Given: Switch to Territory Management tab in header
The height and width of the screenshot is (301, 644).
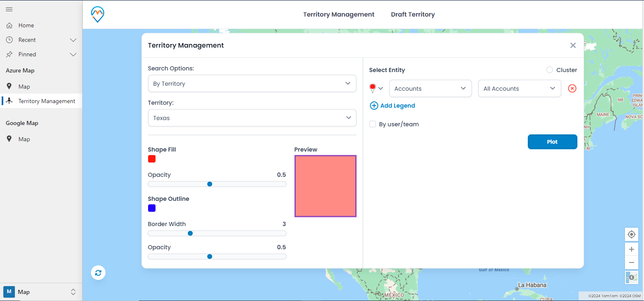Looking at the screenshot, I should click(339, 14).
